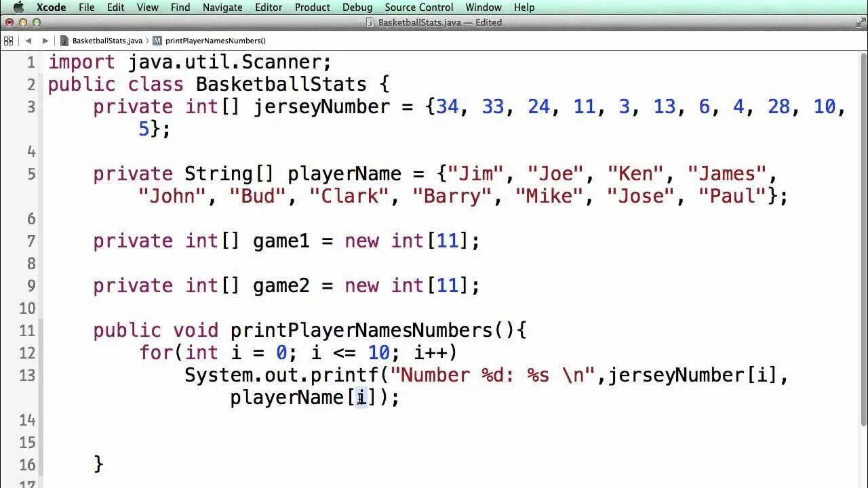Image resolution: width=868 pixels, height=488 pixels.
Task: Click line number 11 in the gutter
Action: click(x=27, y=331)
